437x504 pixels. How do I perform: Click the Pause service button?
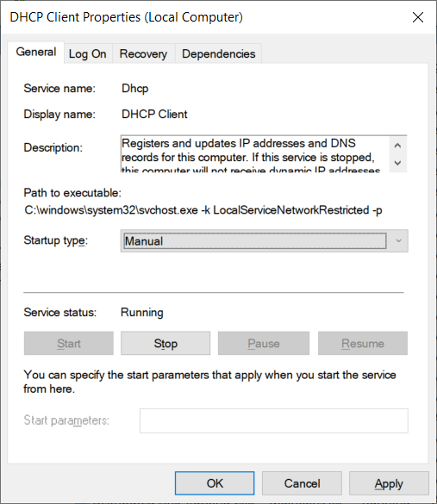point(264,343)
